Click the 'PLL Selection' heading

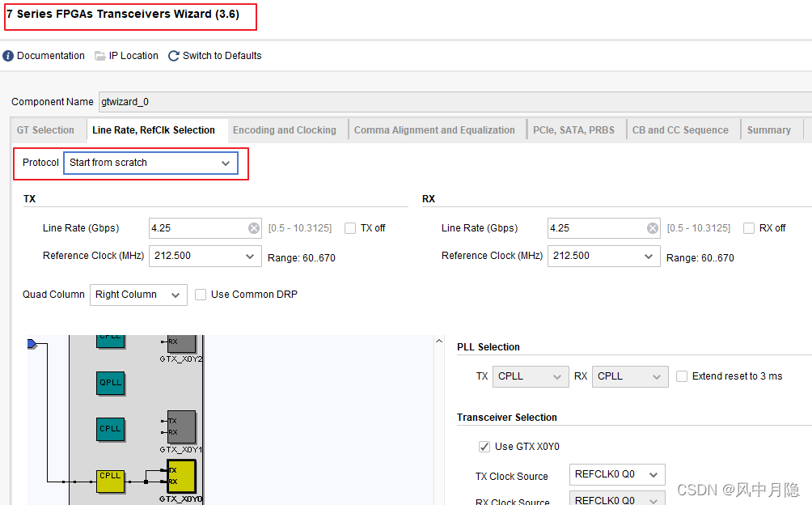point(488,347)
